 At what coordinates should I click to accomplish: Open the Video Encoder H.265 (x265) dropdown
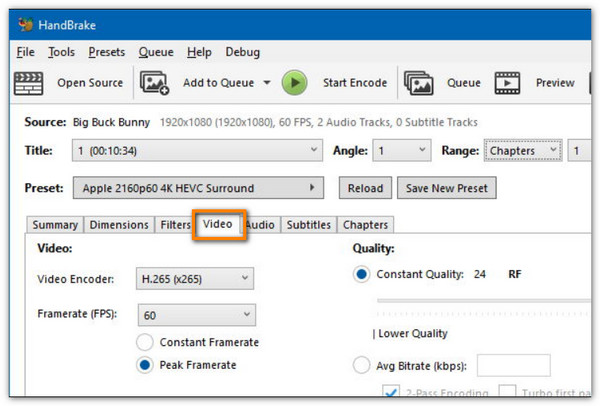tap(195, 279)
